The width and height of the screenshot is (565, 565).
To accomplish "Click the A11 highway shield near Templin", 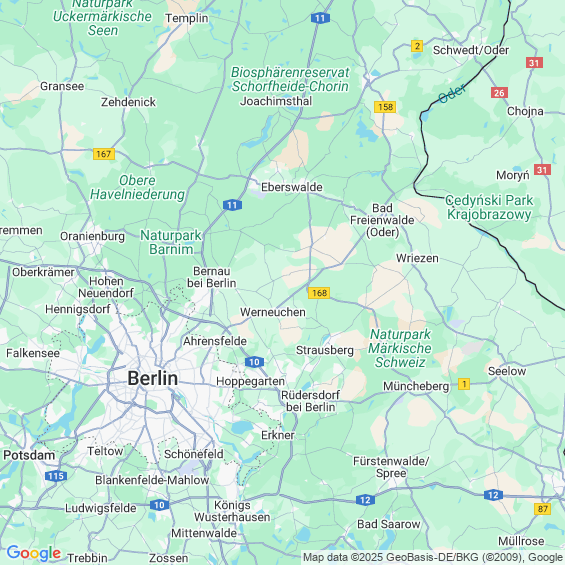I will (320, 18).
